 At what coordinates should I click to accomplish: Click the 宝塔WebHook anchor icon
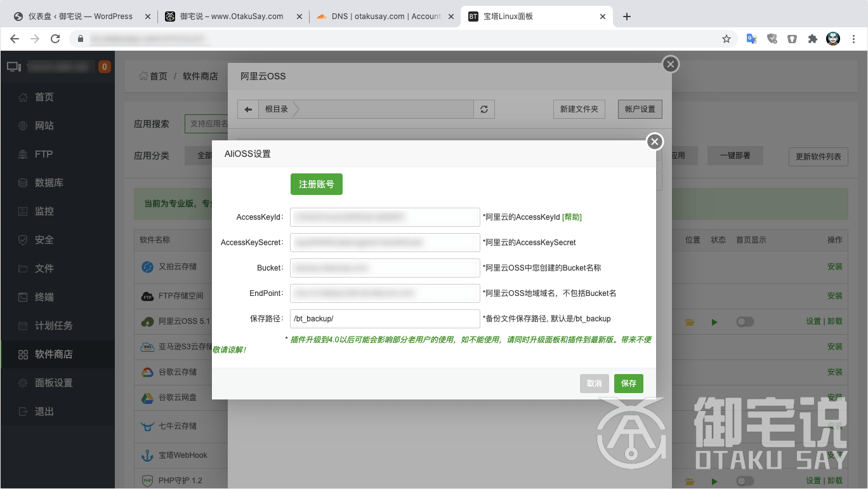pyautogui.click(x=147, y=455)
